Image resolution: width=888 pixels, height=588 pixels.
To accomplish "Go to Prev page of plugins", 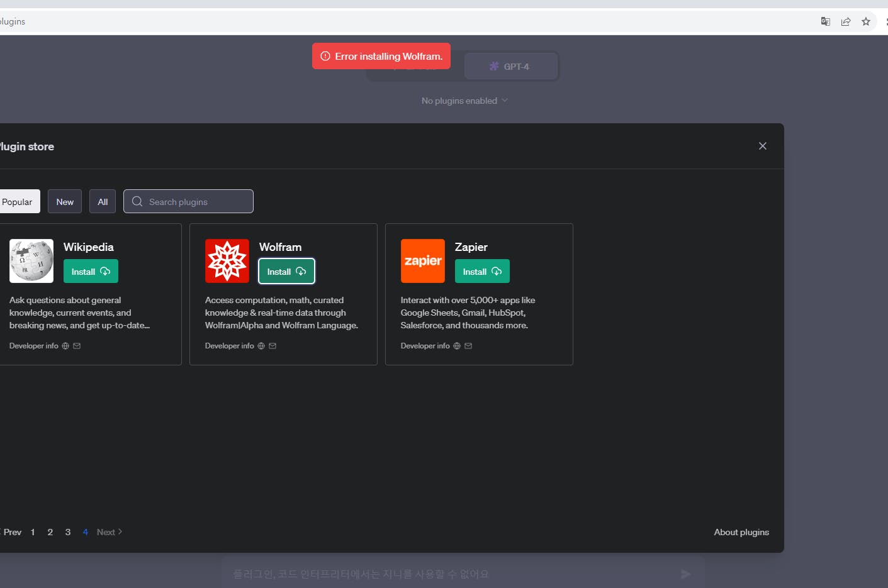I will click(11, 532).
